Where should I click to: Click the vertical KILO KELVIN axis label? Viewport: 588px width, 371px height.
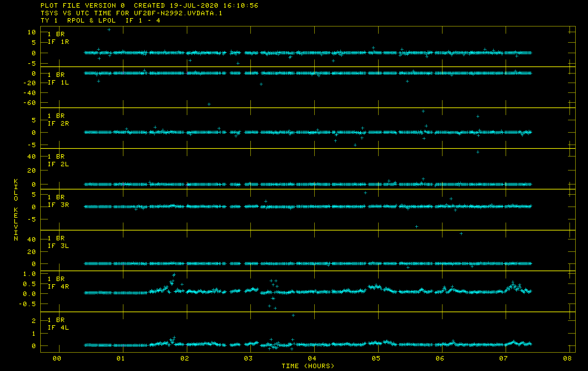point(16,210)
